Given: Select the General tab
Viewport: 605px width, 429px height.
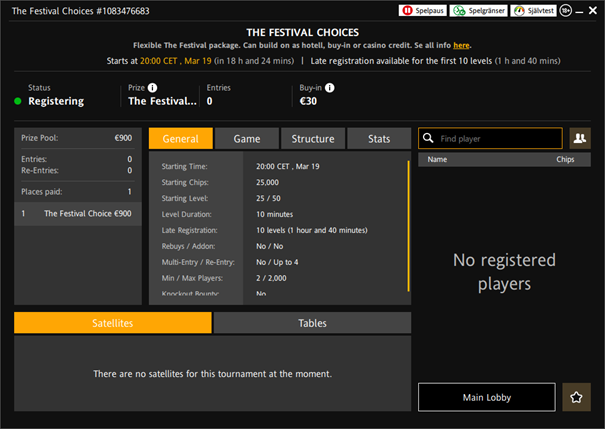Looking at the screenshot, I should [x=180, y=139].
